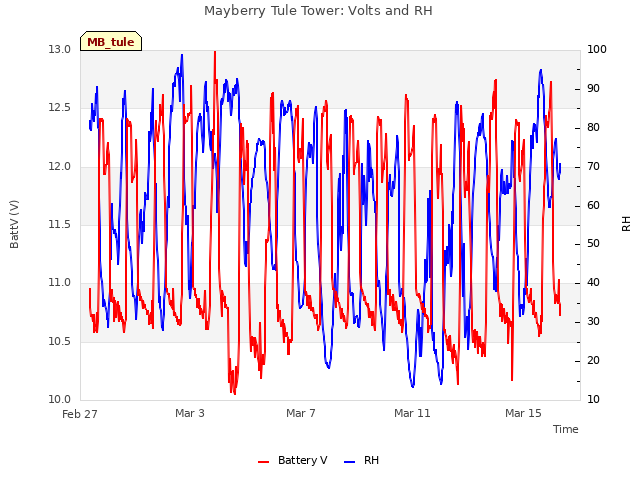This screenshot has height=480, width=640.
Task: Select the chart title text
Action: point(318,11)
